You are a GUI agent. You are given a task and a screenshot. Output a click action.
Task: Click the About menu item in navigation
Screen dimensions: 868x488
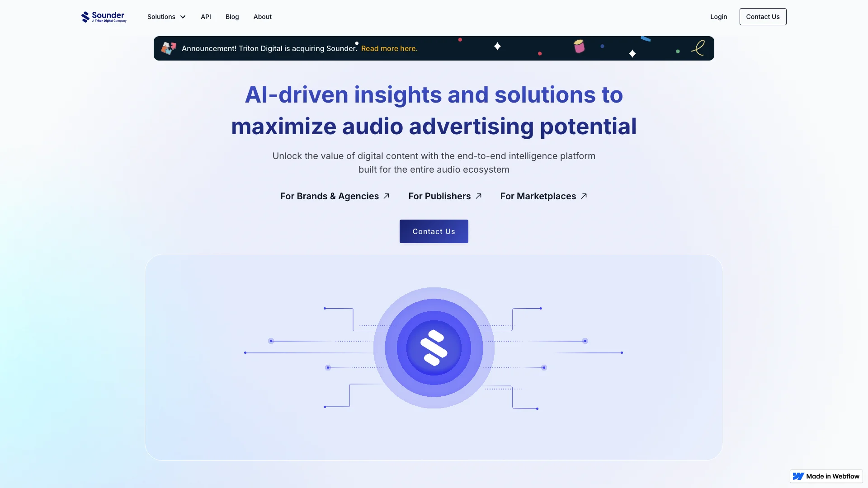pos(262,17)
